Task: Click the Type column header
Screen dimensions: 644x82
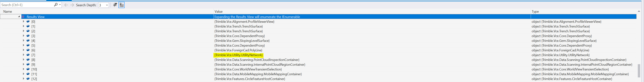Action: (535, 12)
